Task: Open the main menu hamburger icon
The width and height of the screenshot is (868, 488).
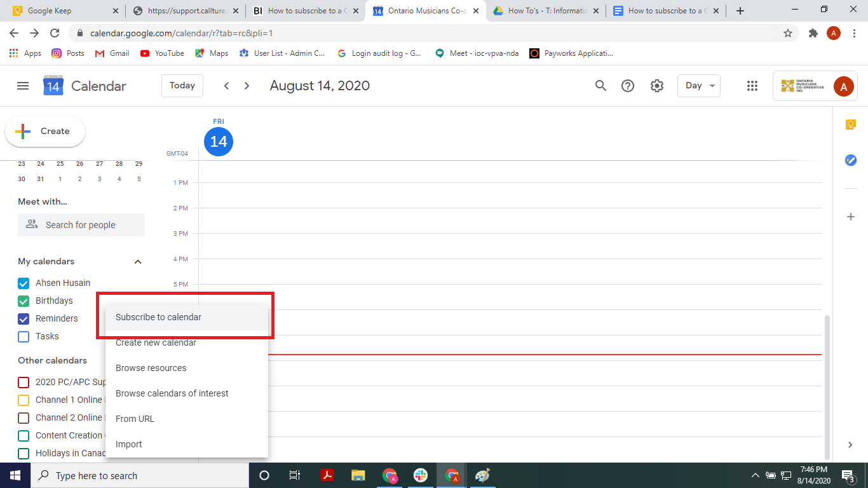Action: [x=23, y=86]
